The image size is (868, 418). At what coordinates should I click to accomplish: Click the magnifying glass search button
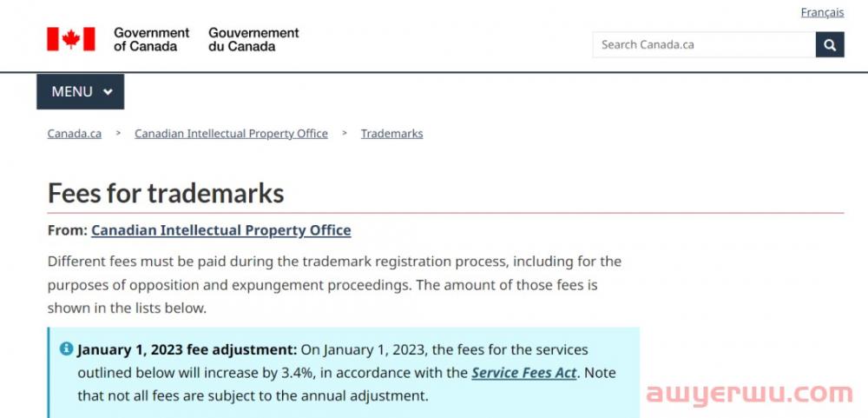point(829,44)
